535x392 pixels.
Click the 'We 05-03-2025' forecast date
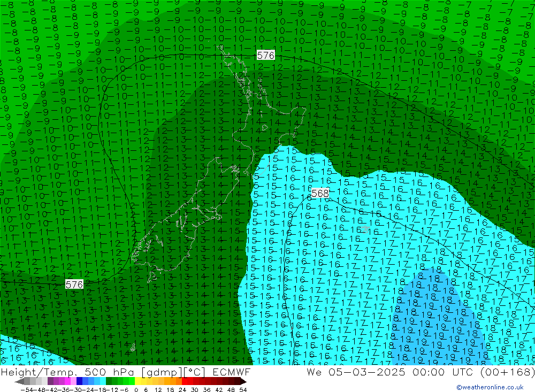[356, 372]
